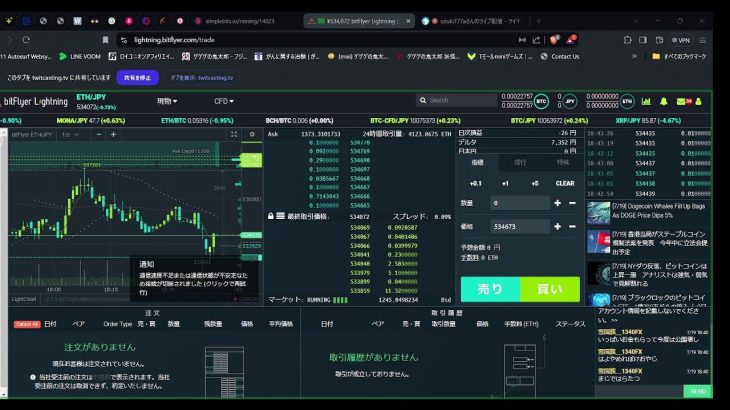Click the 手数料 fee link
The width and height of the screenshot is (730, 410).
pyautogui.click(x=470, y=257)
